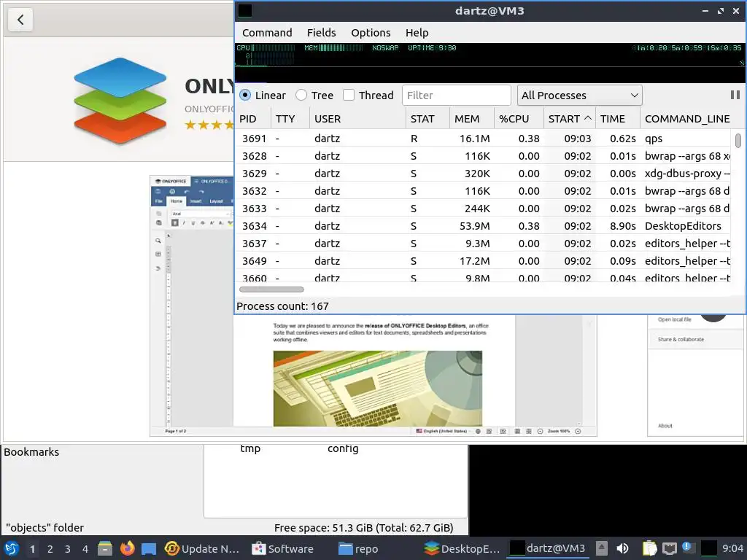
Task: Open the All Processes dropdown
Action: tap(579, 96)
